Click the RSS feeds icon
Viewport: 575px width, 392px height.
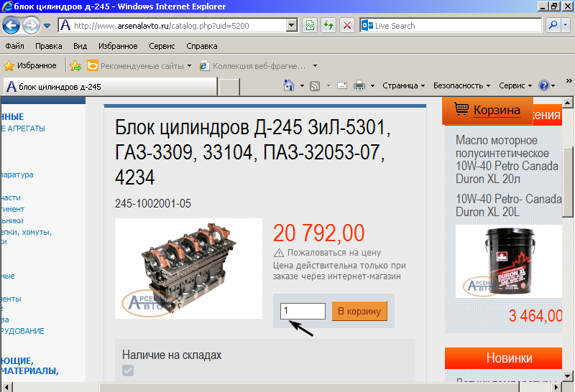pyautogui.click(x=315, y=85)
